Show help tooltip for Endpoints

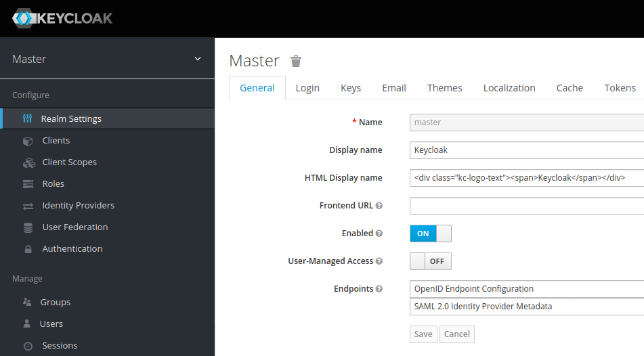pyautogui.click(x=379, y=289)
